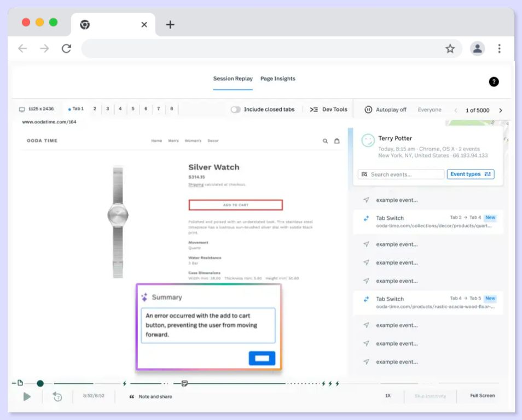Viewport: 522px width, 420px height.
Task: Reload the page with refresh icon
Action: [x=67, y=49]
